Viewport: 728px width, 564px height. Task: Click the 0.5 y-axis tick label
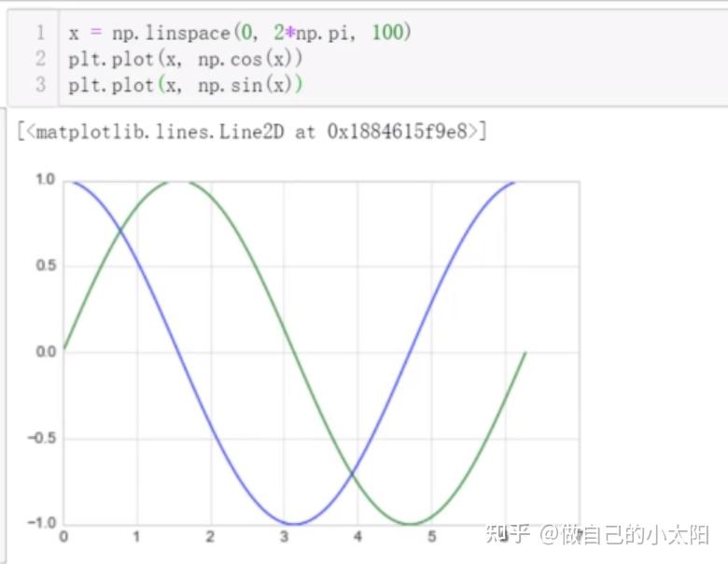click(x=46, y=266)
